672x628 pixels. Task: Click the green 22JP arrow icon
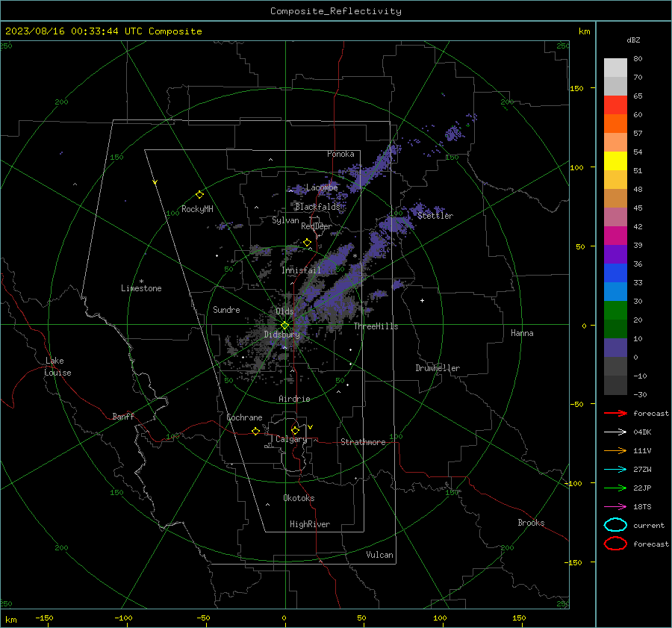point(615,488)
